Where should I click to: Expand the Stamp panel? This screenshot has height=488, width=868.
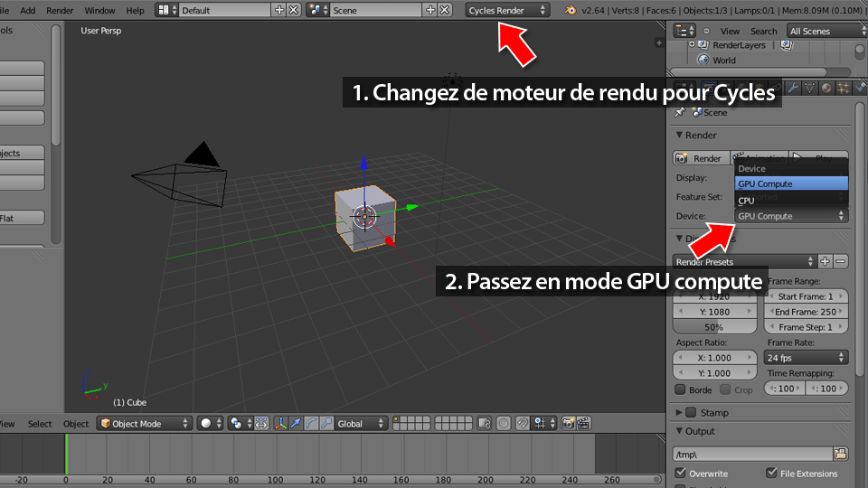coord(679,412)
